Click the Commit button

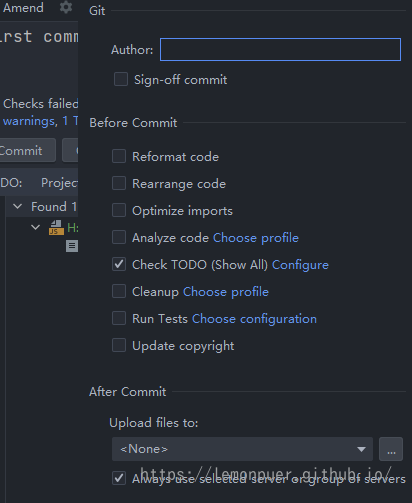[x=25, y=150]
